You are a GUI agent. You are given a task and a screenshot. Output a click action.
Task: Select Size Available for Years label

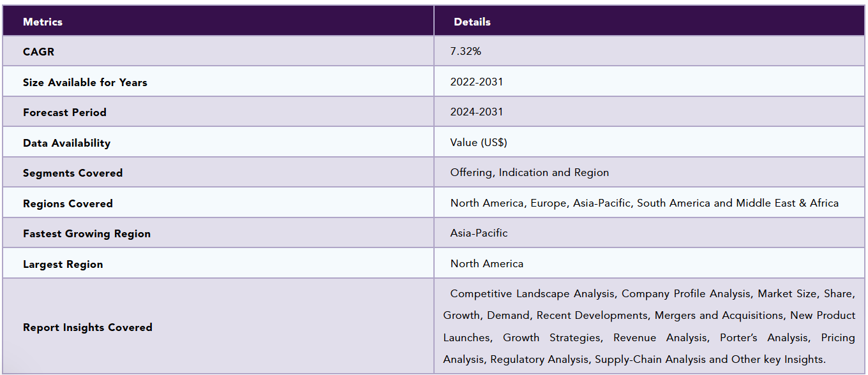coord(85,82)
